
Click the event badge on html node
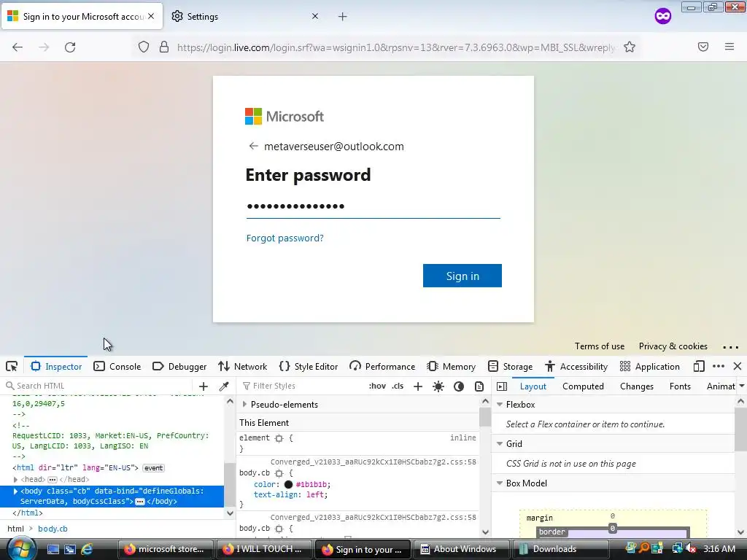153,468
